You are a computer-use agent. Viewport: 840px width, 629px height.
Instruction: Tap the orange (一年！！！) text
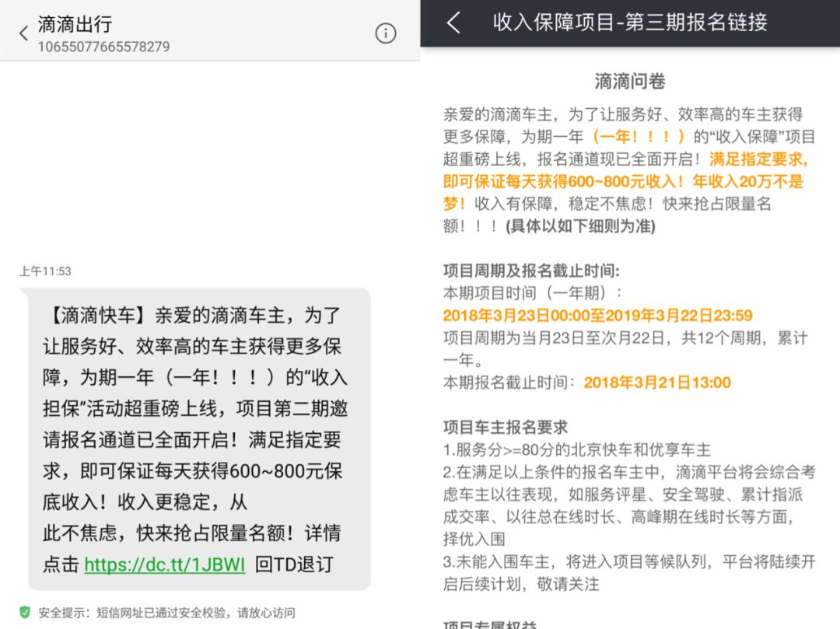(x=638, y=137)
